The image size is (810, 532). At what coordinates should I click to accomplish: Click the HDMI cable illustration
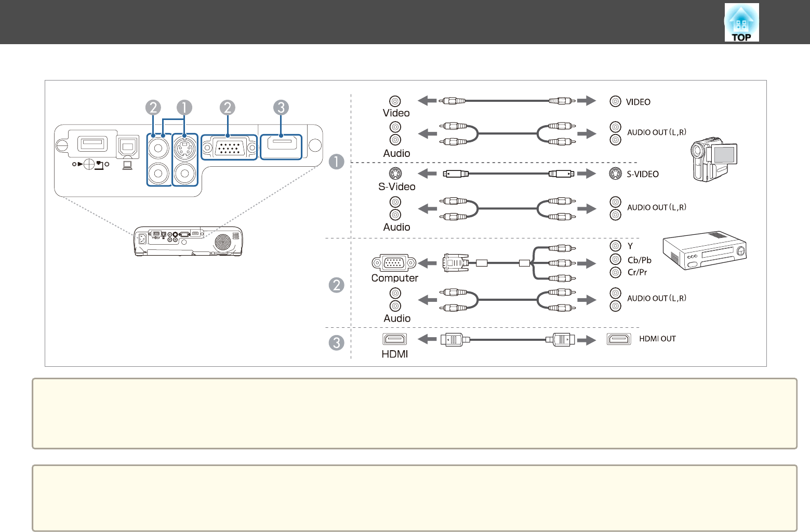(x=508, y=340)
